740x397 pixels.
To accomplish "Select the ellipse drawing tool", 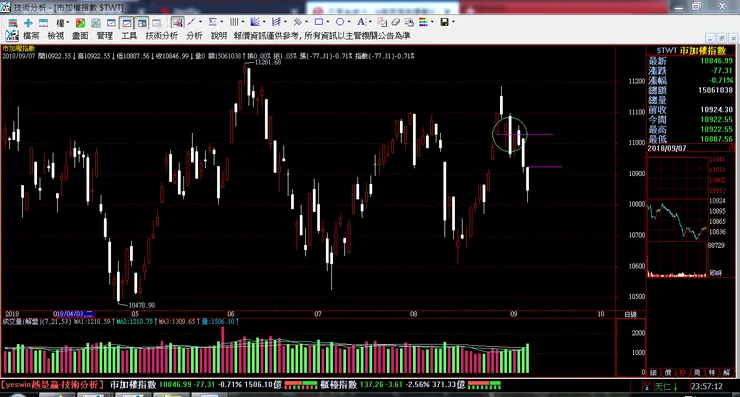I will [340, 22].
